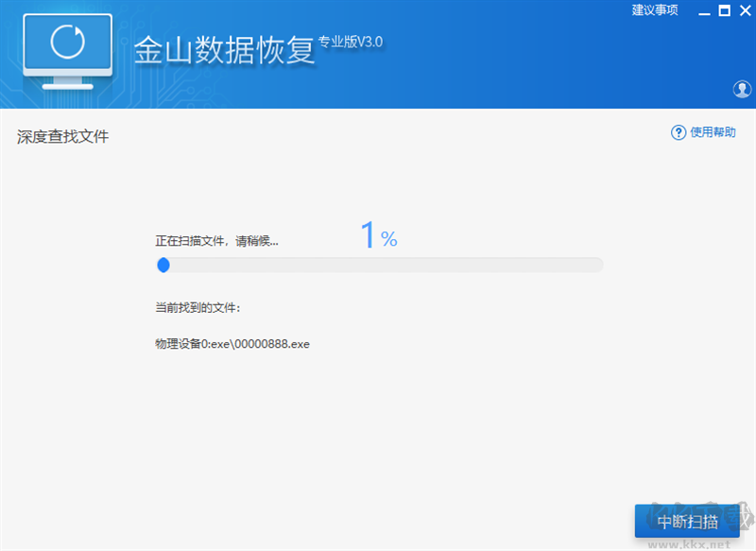Click the circular restore arrow in logo
Image resolution: width=756 pixels, height=551 pixels.
click(65, 43)
